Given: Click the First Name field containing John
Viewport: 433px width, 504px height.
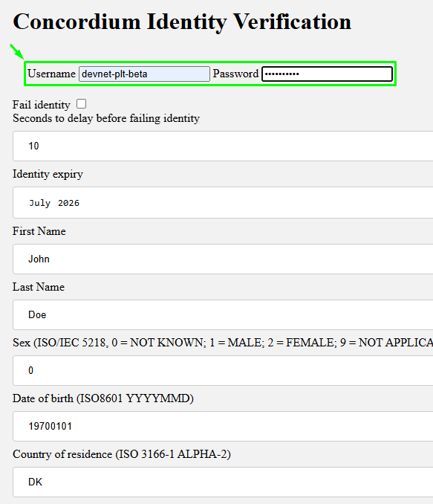Looking at the screenshot, I should click(x=223, y=259).
